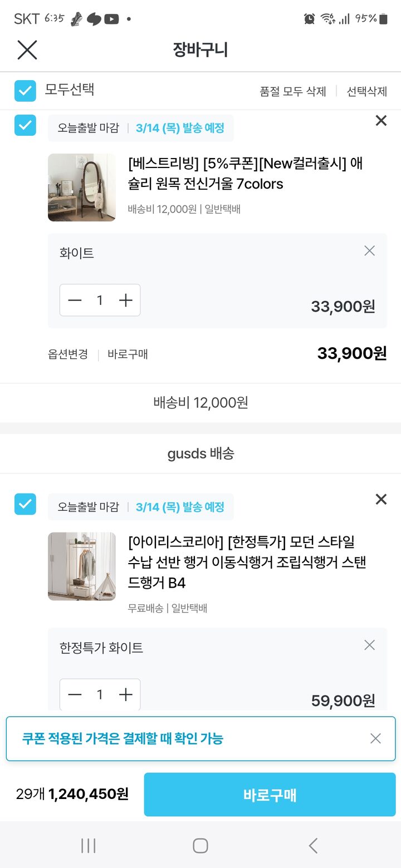
Task: Decrease the 한정특가 화이트 quantity
Action: click(x=75, y=694)
